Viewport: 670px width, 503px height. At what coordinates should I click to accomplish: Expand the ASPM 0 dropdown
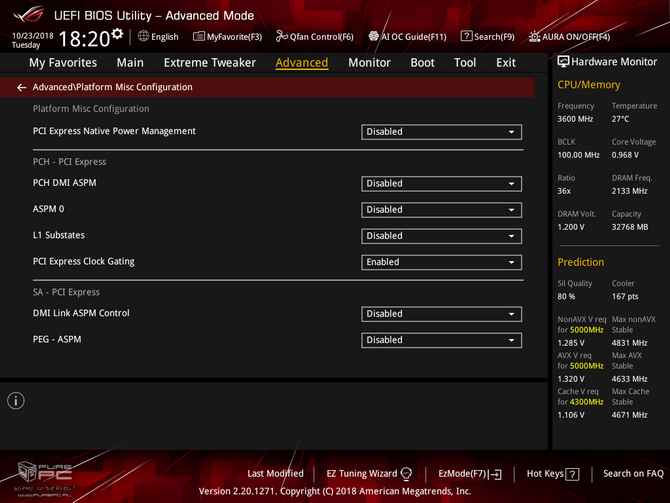point(441,210)
